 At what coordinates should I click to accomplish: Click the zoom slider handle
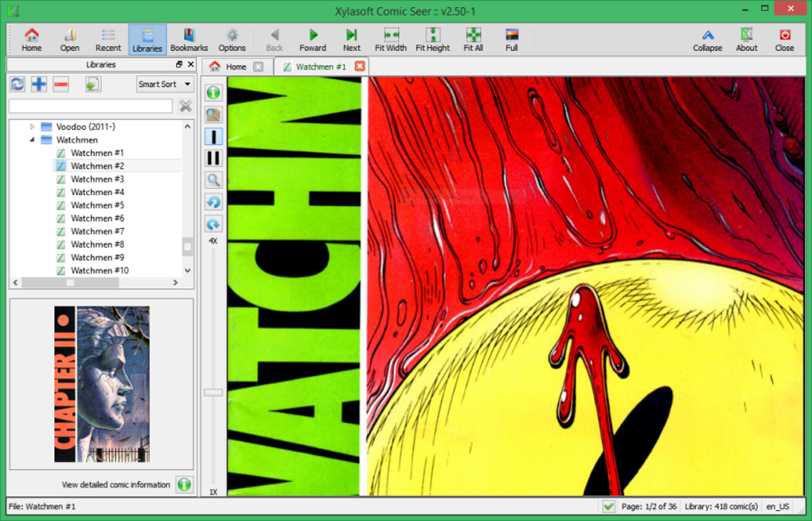pos(213,393)
